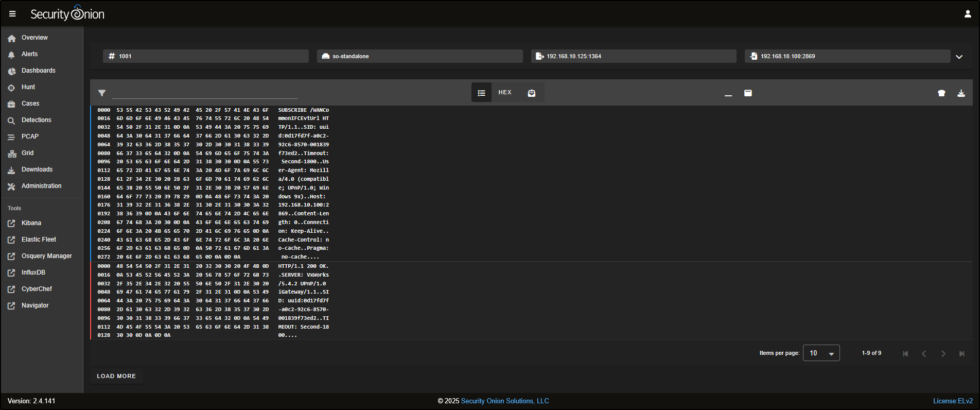Navigate to the Hunt page
The height and width of the screenshot is (410, 980).
coord(28,87)
